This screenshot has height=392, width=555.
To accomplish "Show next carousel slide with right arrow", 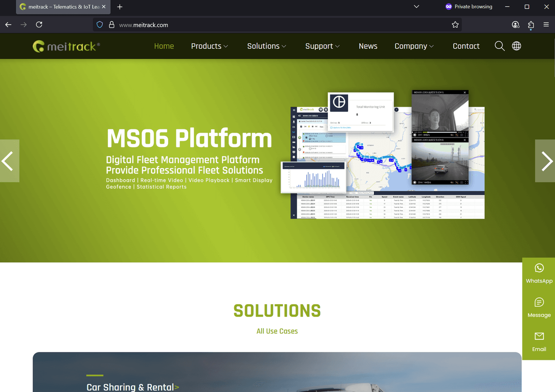I will tap(546, 161).
